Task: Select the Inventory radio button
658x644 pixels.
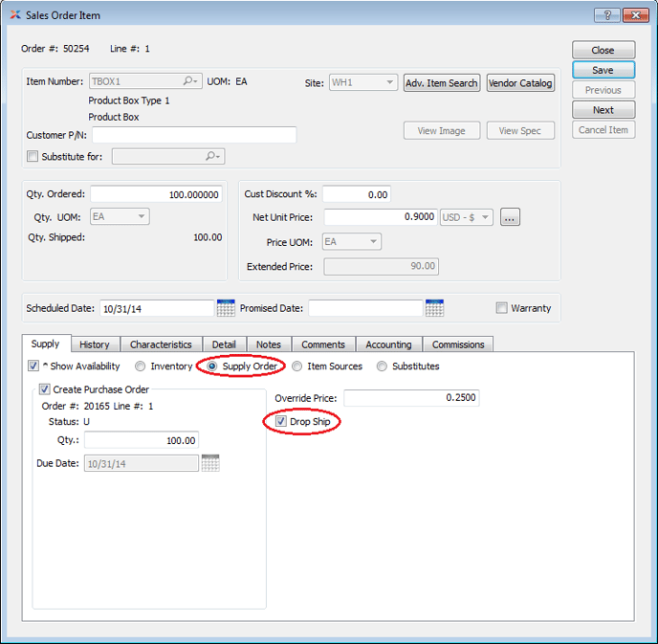Action: click(x=141, y=366)
